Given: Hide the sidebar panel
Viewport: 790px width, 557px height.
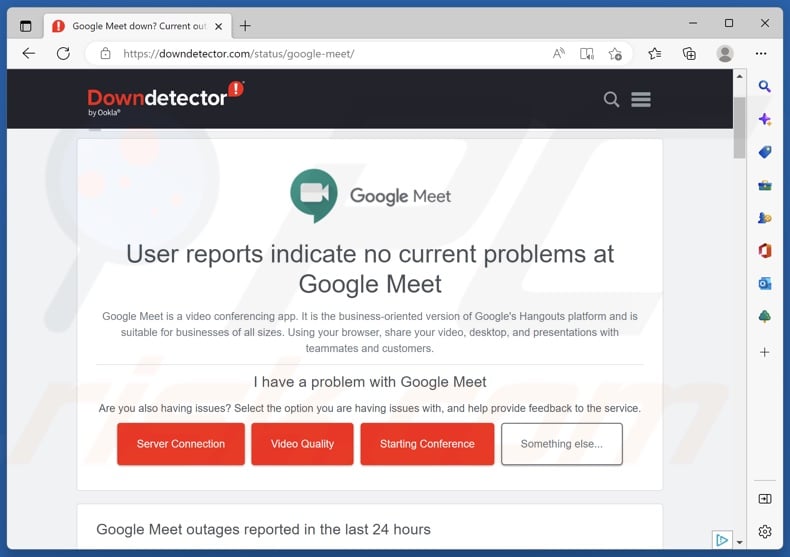Looking at the screenshot, I should coord(765,499).
